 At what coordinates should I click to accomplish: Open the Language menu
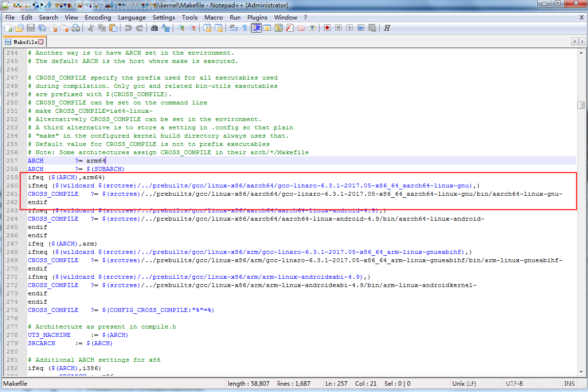pos(132,17)
